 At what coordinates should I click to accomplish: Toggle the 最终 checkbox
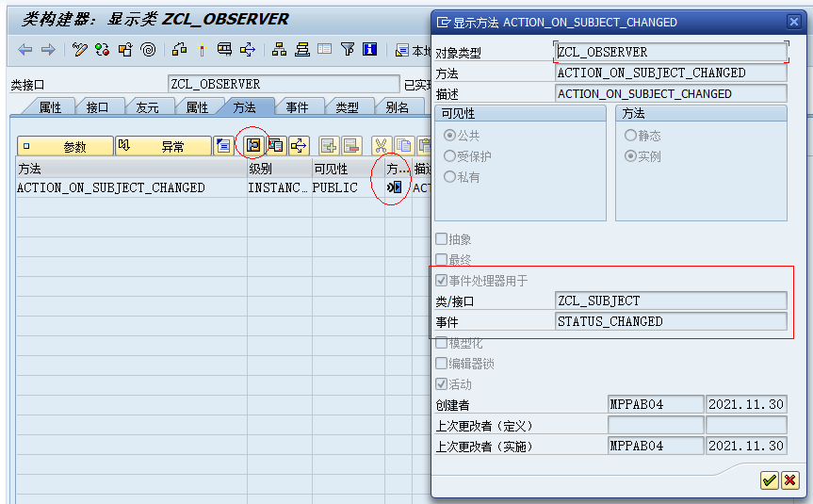(441, 259)
